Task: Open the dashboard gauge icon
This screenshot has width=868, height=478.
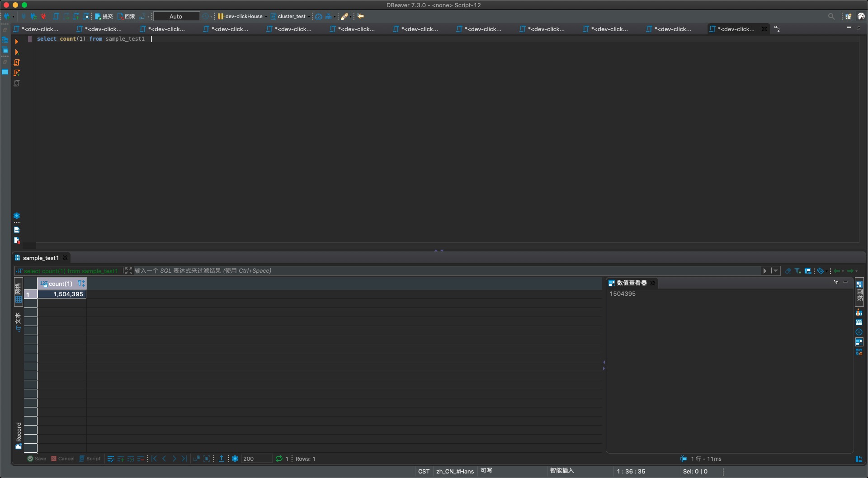Action: coord(319,16)
